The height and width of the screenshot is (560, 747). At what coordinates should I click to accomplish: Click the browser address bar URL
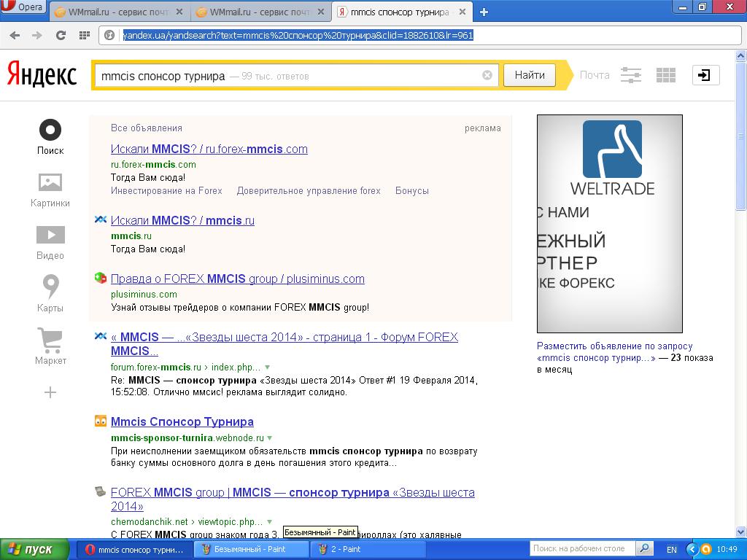click(298, 35)
